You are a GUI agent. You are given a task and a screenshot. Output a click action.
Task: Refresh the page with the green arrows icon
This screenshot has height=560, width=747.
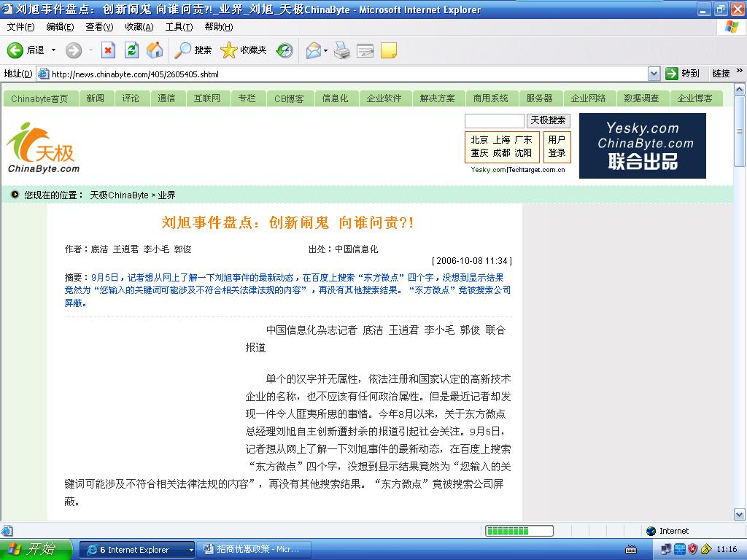point(131,50)
